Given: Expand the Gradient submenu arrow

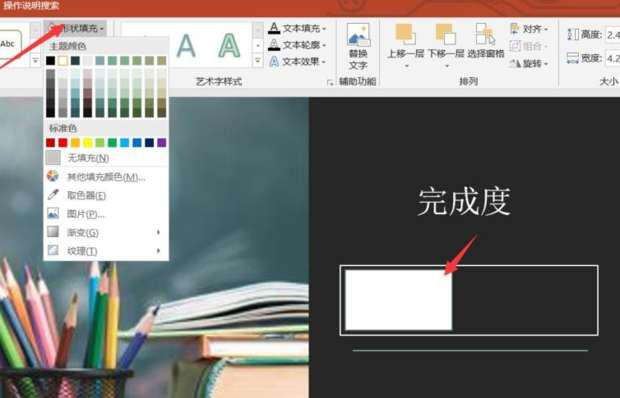Looking at the screenshot, I should 159,232.
